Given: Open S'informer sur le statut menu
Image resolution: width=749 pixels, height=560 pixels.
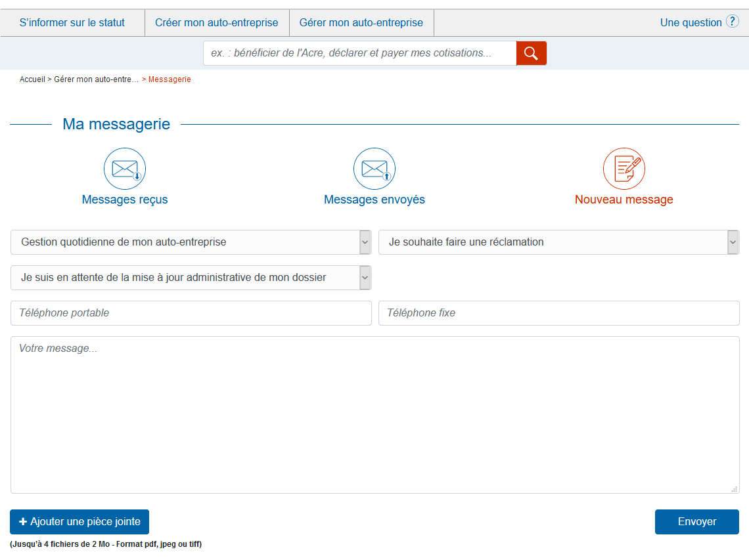Looking at the screenshot, I should click(x=72, y=23).
